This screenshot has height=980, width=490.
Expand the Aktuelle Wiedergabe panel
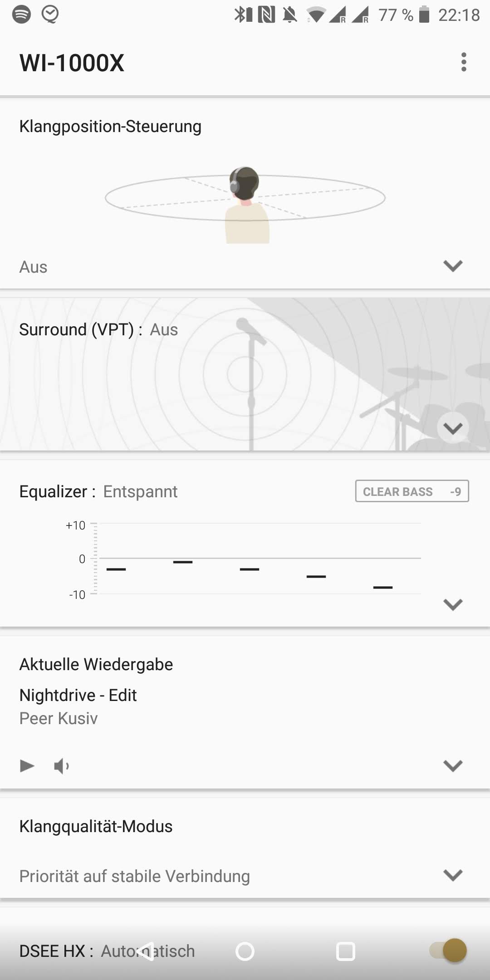pos(452,766)
